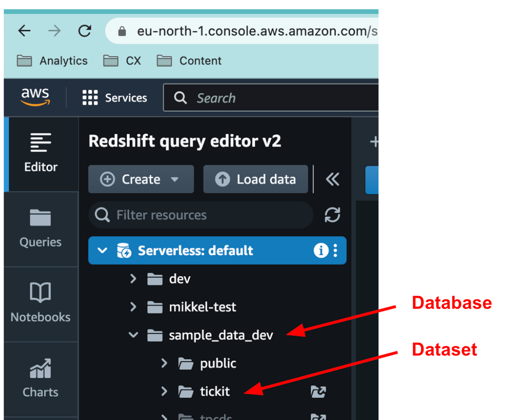
Task: Select the public schema folder
Action: (x=207, y=363)
